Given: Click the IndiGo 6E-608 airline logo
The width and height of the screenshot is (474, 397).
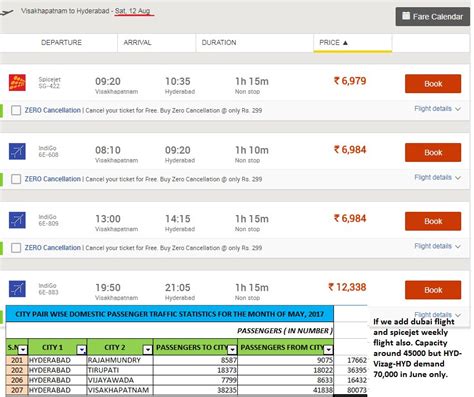Looking at the screenshot, I should [x=17, y=152].
